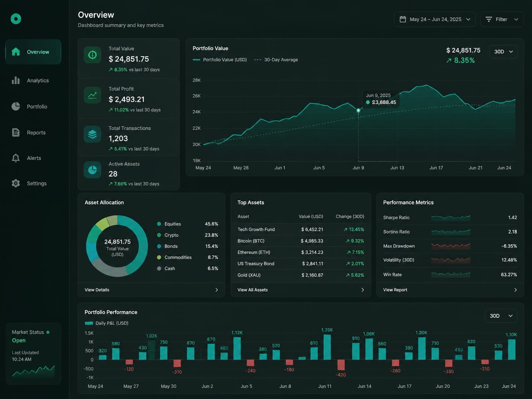The image size is (532, 399).
Task: Click the -420 red bar in Daily P&L chart
Action: (x=341, y=365)
